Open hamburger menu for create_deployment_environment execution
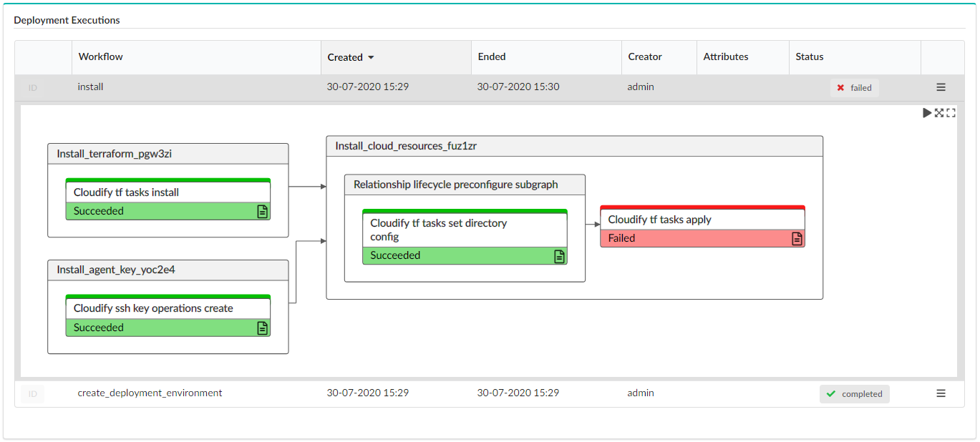This screenshot has height=442, width=980. (x=941, y=393)
